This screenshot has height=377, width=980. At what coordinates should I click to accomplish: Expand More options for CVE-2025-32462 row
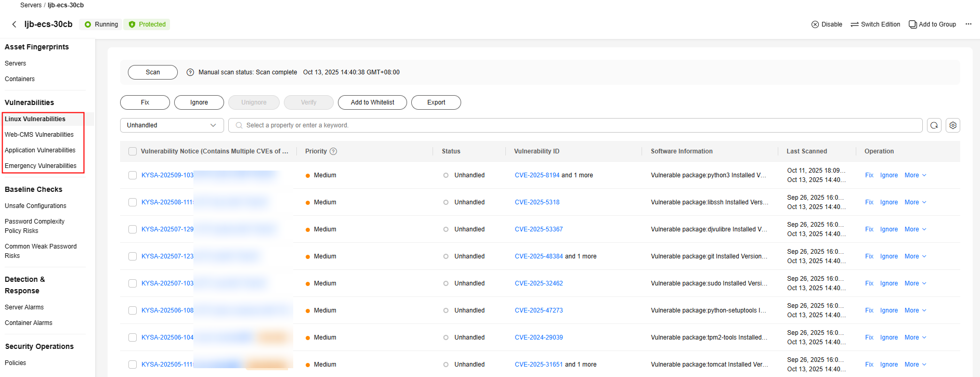915,283
